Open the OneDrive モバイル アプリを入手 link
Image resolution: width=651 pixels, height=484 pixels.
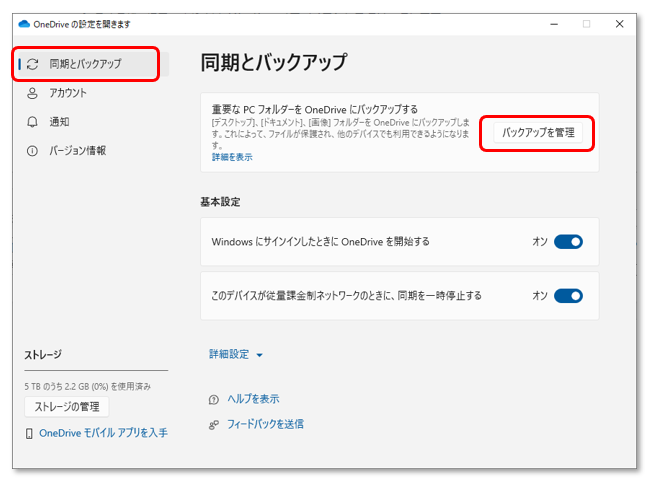tap(103, 433)
